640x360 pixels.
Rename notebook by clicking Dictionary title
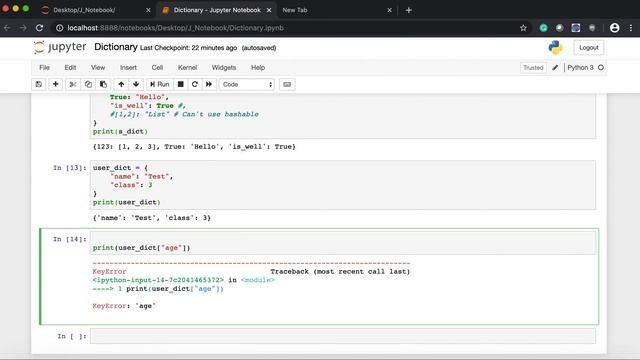point(116,47)
